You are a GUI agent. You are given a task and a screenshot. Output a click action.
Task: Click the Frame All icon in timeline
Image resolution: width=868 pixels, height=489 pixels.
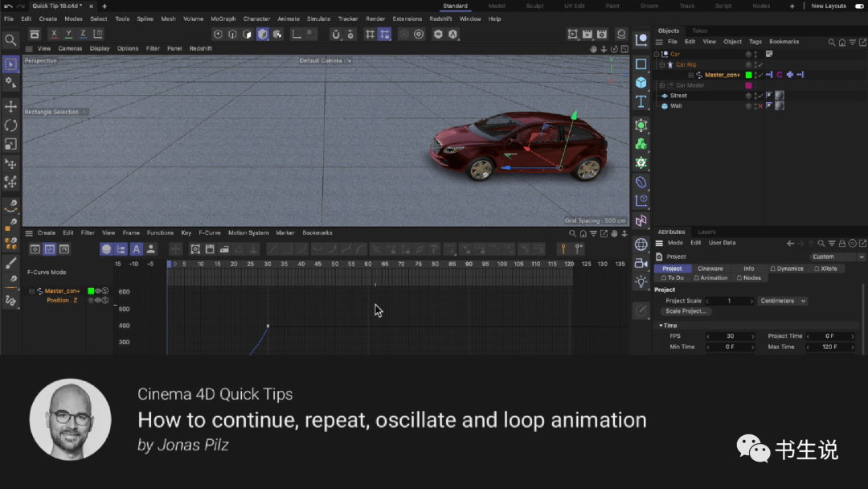pos(195,250)
